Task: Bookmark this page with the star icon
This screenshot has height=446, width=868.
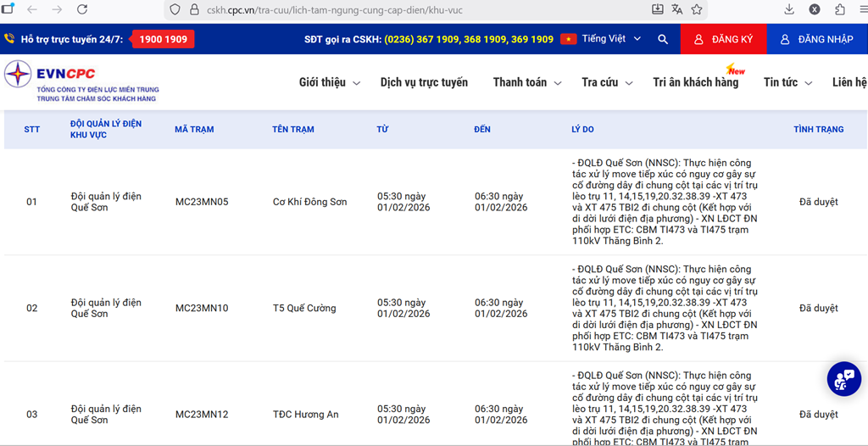Action: [x=697, y=9]
